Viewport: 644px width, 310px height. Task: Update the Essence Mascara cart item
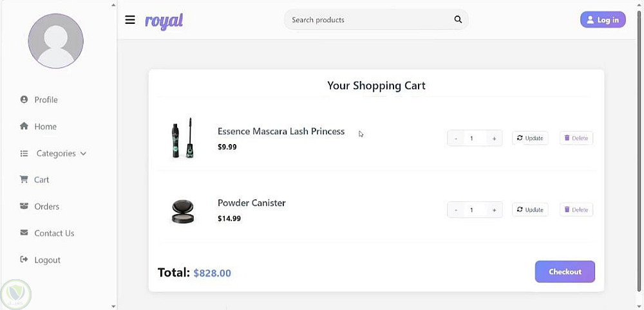(530, 138)
